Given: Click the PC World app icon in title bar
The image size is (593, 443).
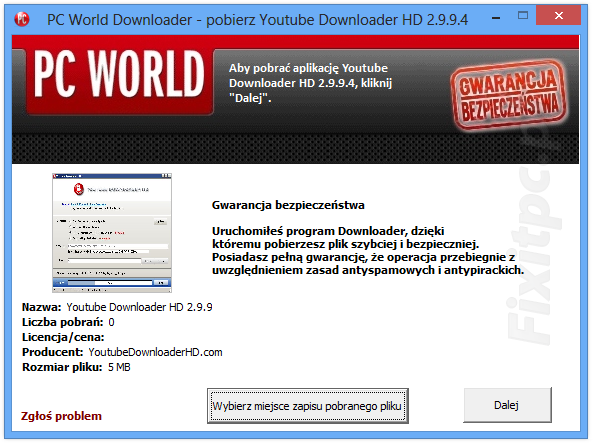Looking at the screenshot, I should coord(22,19).
